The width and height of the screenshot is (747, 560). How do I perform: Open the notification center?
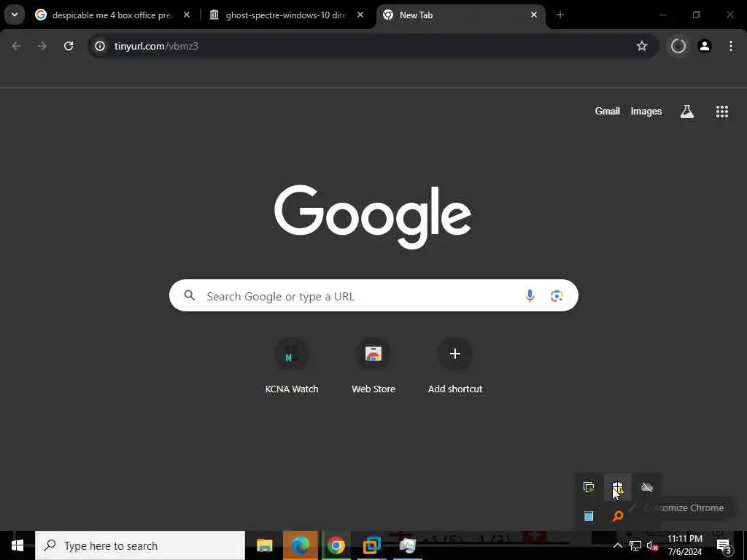[x=724, y=545]
